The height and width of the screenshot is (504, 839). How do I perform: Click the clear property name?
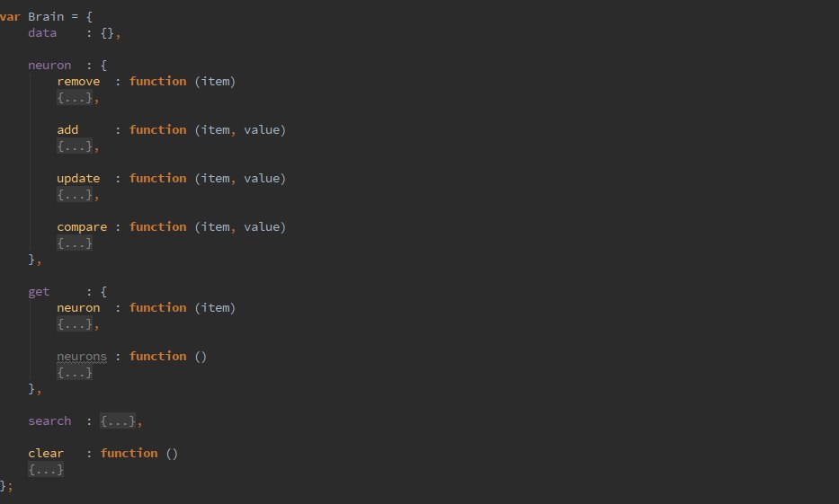(x=46, y=454)
